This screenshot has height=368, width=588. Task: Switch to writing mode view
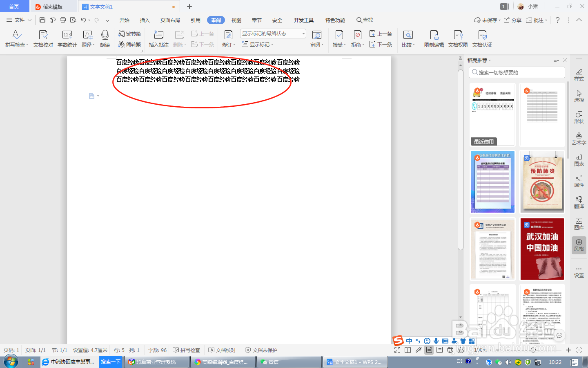pos(419,350)
